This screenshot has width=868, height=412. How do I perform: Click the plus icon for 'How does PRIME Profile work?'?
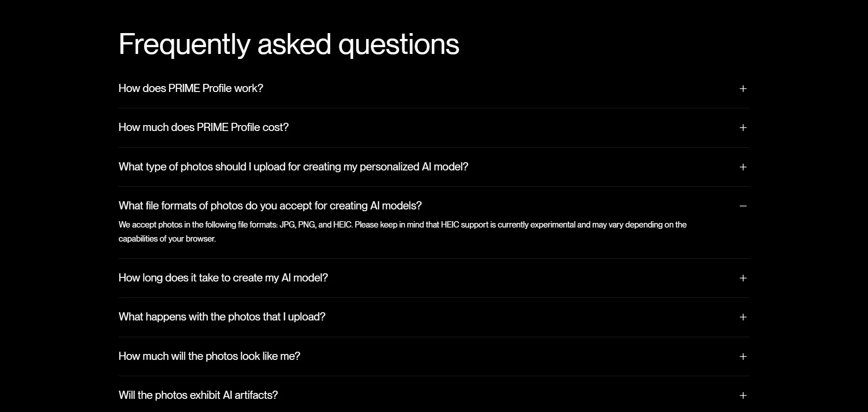pos(743,89)
